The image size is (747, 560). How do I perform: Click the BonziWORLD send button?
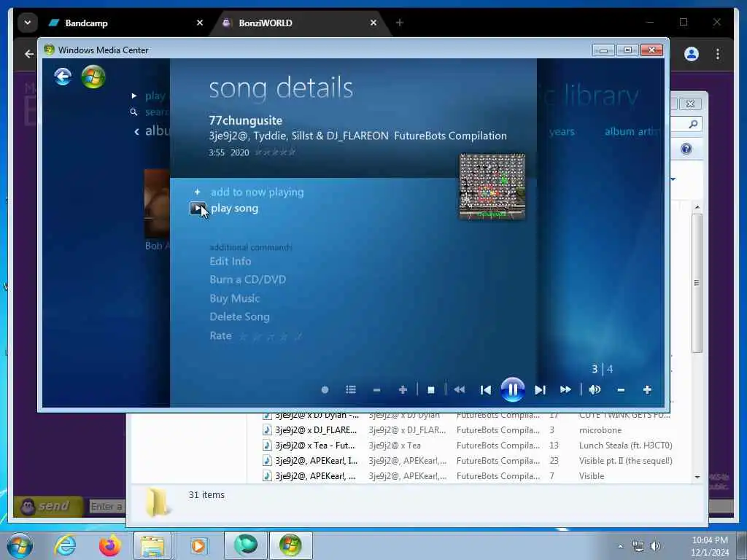[48, 506]
